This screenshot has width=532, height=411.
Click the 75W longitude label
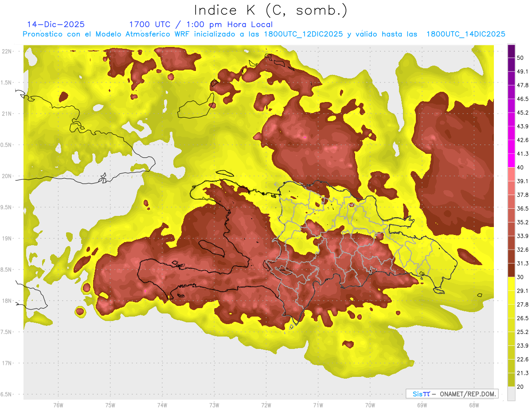[x=110, y=405]
